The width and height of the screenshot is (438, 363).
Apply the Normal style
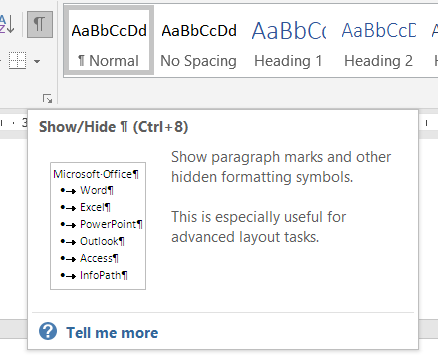109,41
